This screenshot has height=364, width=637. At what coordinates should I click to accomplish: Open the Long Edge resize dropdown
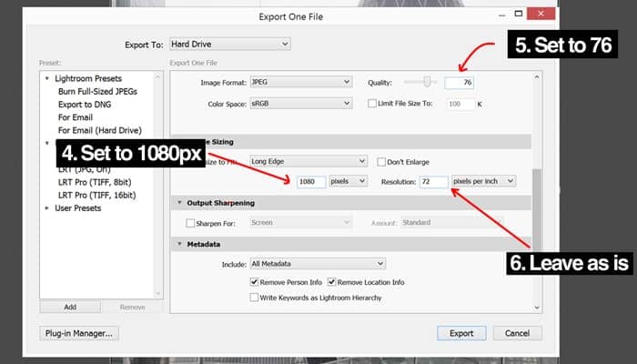point(308,161)
